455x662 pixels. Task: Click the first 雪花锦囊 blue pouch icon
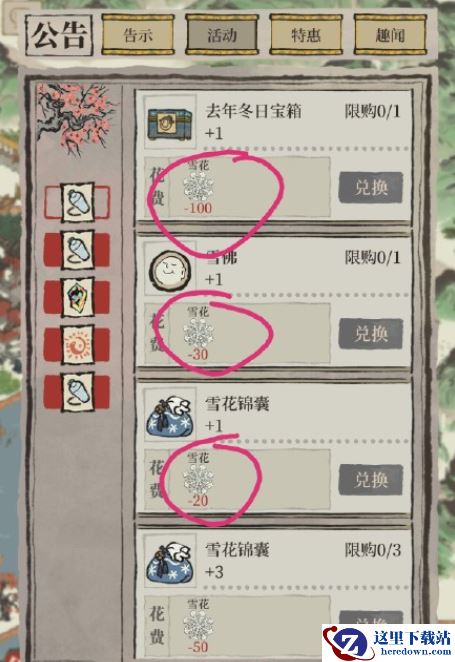point(170,416)
